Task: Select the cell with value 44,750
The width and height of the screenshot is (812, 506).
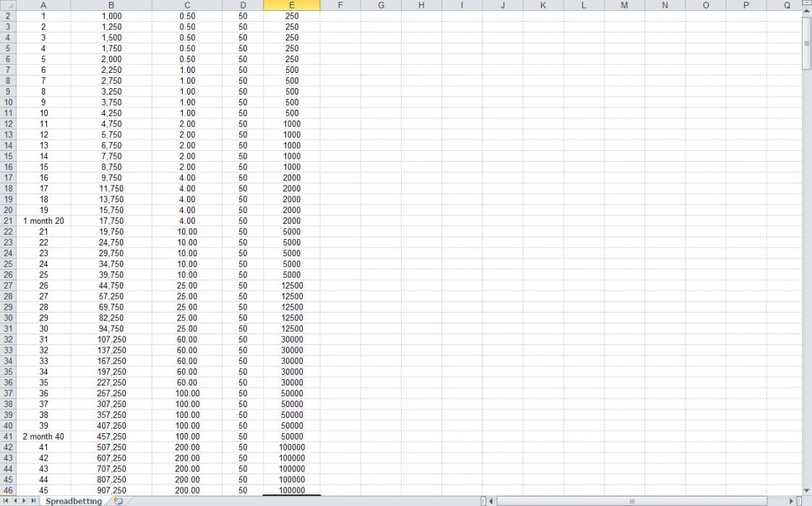Action: [111, 286]
